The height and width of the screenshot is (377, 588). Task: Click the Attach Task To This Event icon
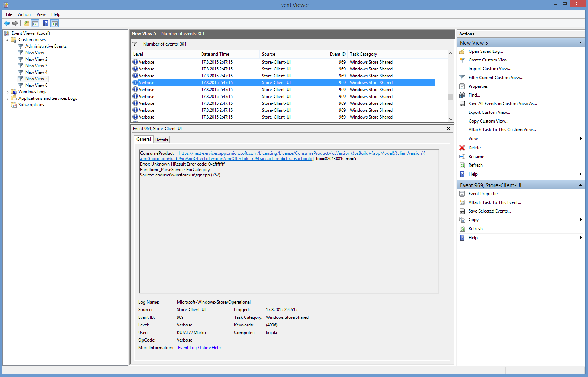(x=462, y=202)
